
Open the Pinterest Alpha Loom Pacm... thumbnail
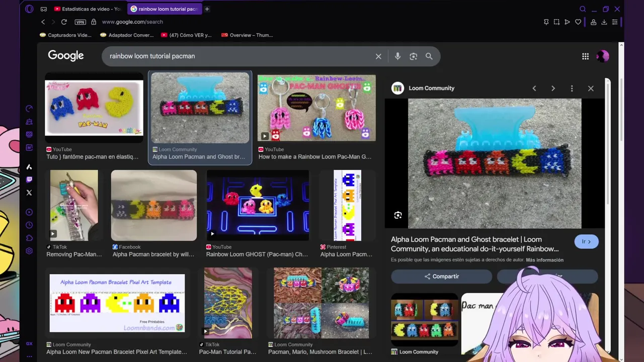pyautogui.click(x=347, y=205)
